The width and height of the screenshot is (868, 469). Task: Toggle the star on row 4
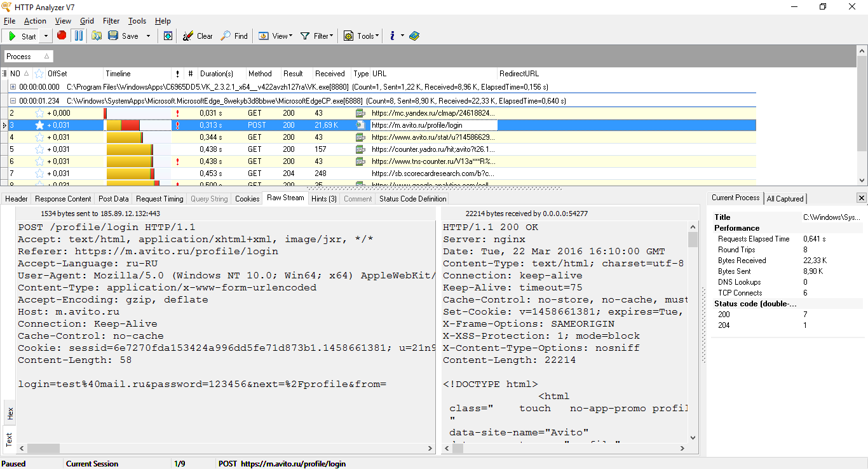click(x=39, y=137)
